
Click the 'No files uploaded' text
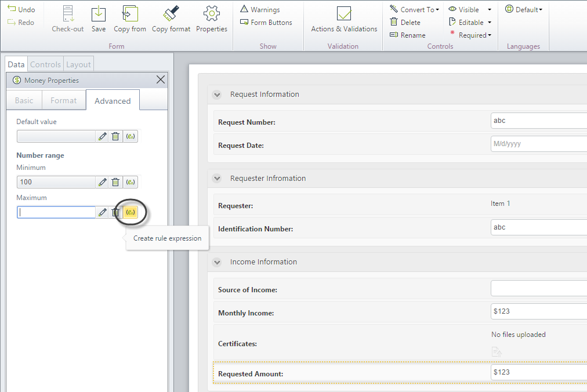tap(519, 335)
